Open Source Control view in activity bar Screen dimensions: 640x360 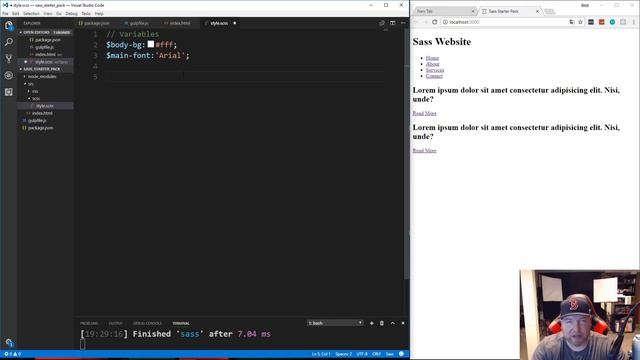9,58
